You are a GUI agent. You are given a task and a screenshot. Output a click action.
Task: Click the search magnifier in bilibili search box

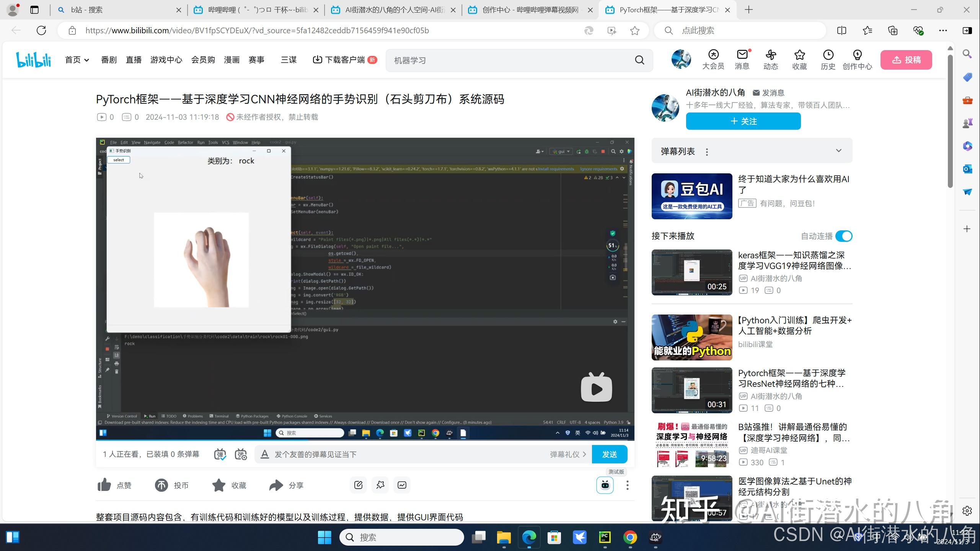pyautogui.click(x=639, y=60)
